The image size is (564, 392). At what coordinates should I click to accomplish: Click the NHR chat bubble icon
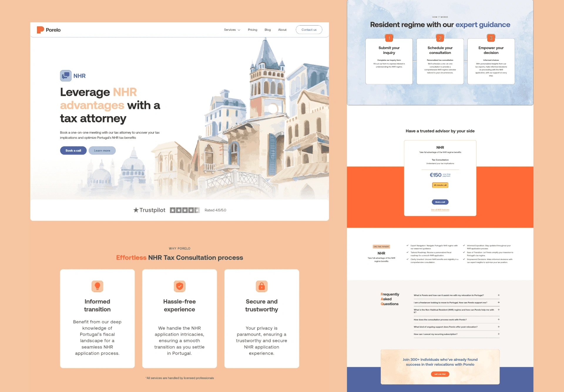[x=66, y=76]
